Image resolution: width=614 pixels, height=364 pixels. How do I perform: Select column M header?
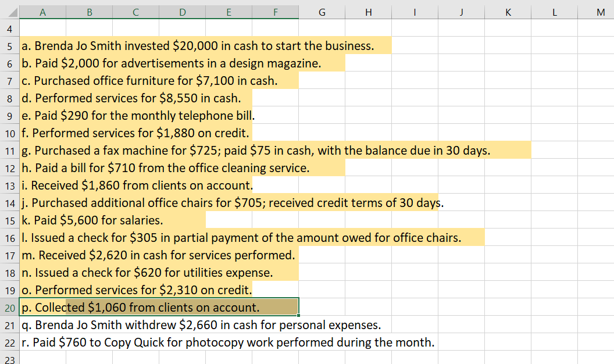click(601, 10)
